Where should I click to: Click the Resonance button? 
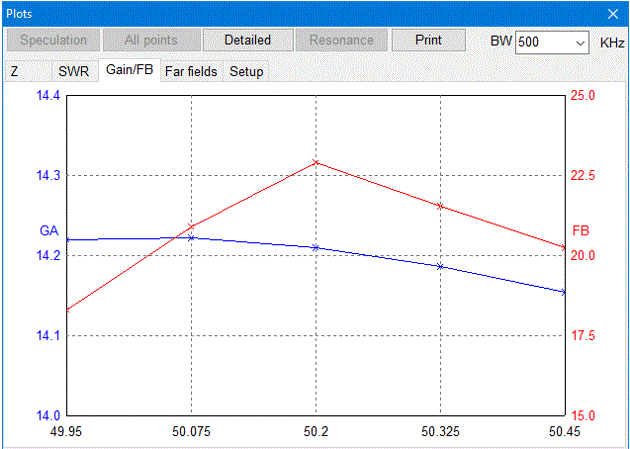(341, 40)
